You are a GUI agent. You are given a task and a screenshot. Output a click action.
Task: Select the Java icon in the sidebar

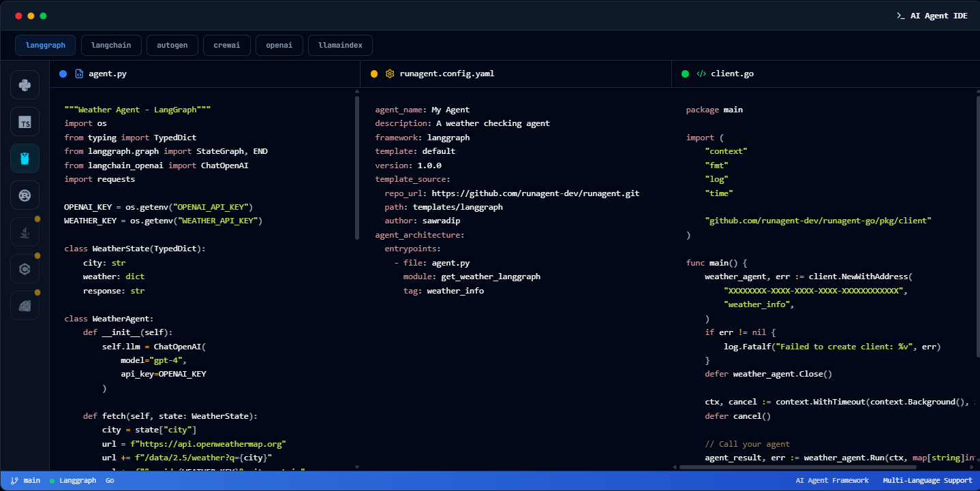click(25, 232)
